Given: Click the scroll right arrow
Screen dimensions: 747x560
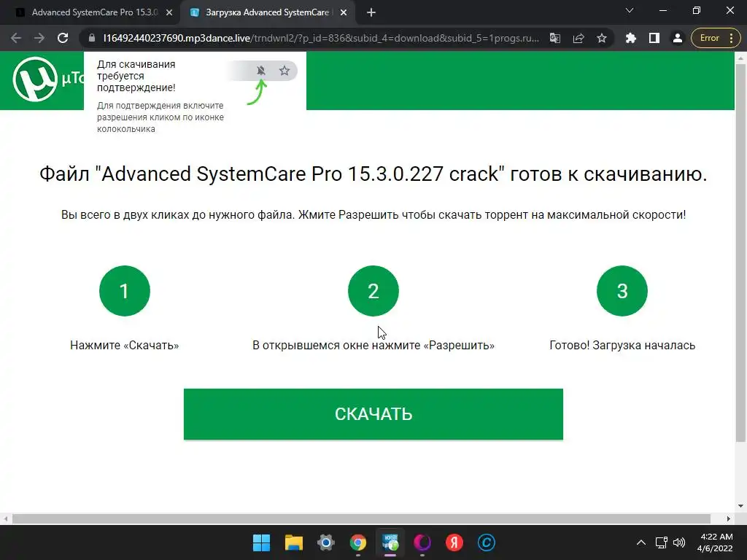Looking at the screenshot, I should (x=729, y=518).
